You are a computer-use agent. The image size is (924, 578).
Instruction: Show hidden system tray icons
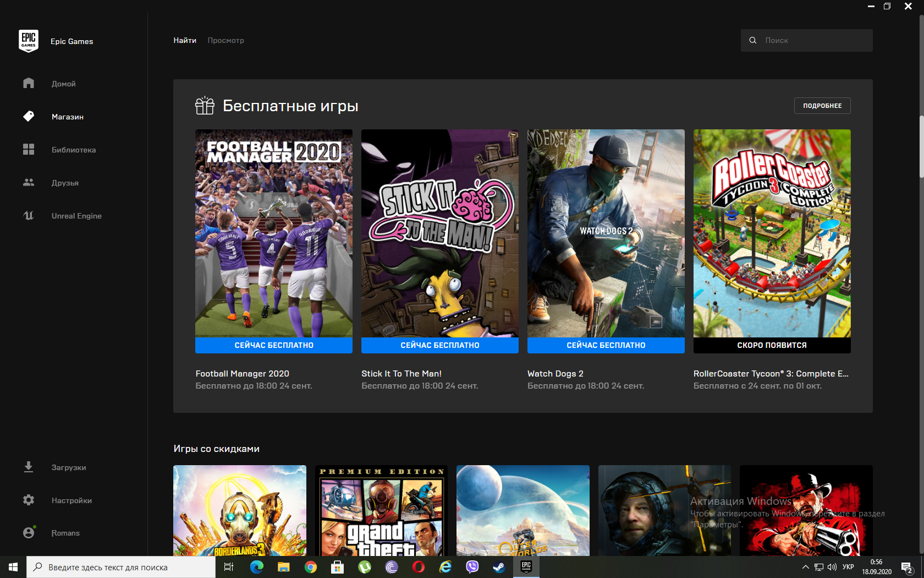806,567
